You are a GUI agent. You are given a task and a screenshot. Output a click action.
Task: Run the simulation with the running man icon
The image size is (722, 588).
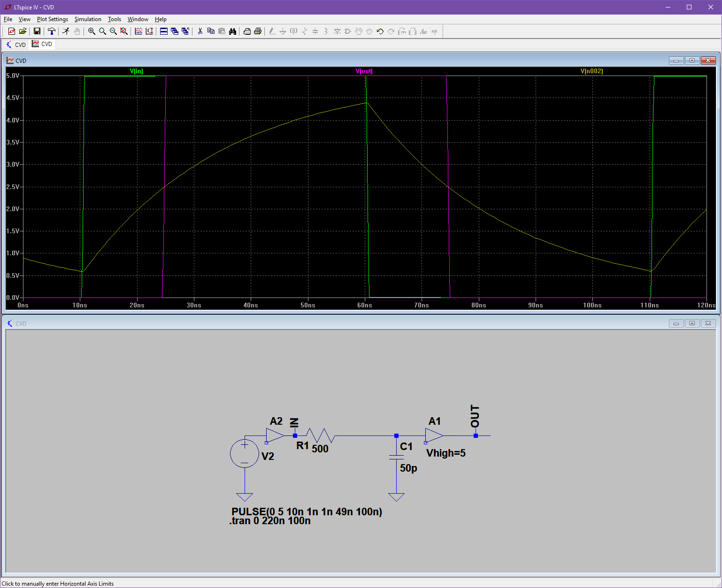click(x=66, y=31)
